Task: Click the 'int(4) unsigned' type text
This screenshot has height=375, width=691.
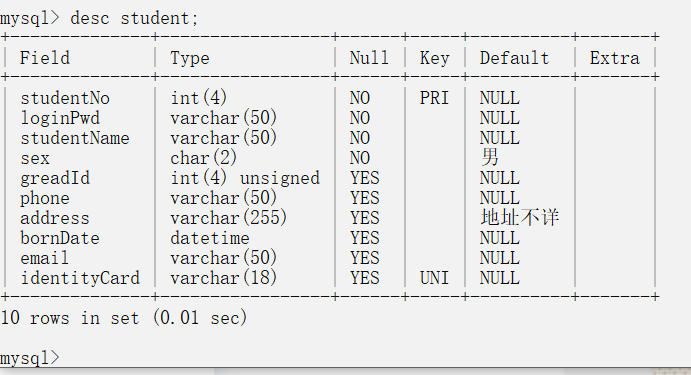Action: 245,178
